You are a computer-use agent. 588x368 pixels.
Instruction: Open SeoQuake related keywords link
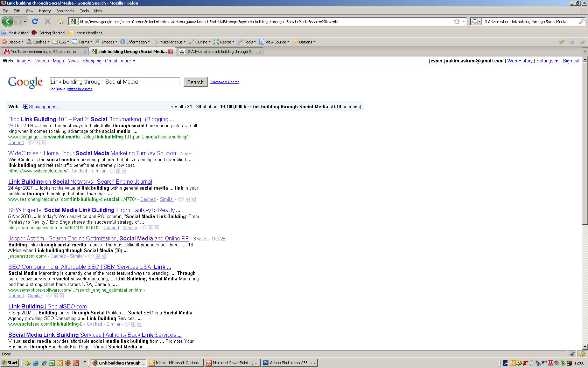(80, 89)
